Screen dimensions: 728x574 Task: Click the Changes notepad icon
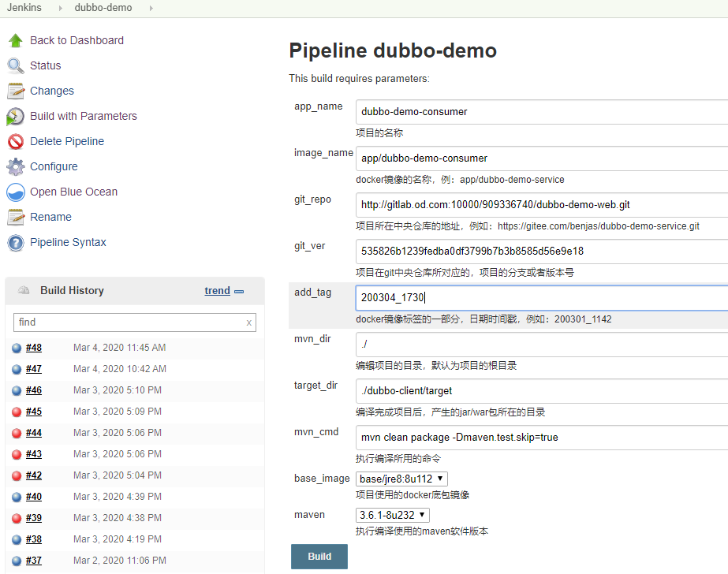coord(16,91)
